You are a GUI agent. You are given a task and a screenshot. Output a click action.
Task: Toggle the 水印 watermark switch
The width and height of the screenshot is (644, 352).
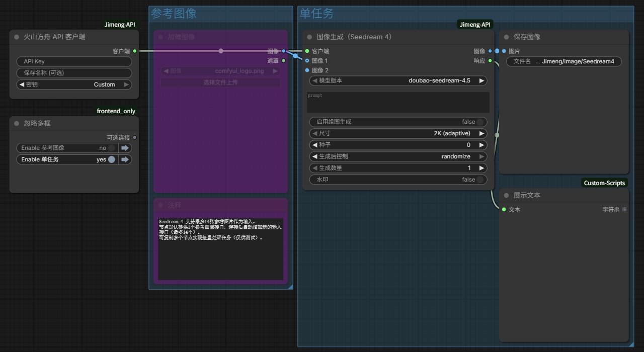coord(481,180)
